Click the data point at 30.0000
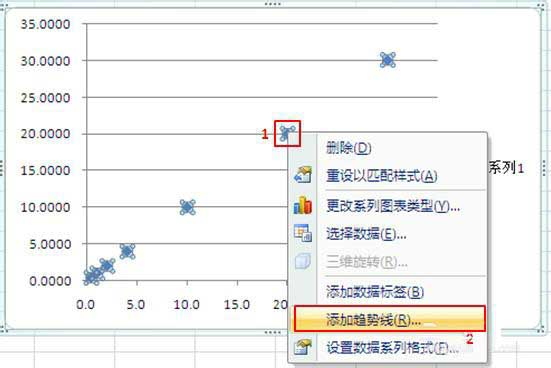This screenshot has height=368, width=551. (388, 60)
